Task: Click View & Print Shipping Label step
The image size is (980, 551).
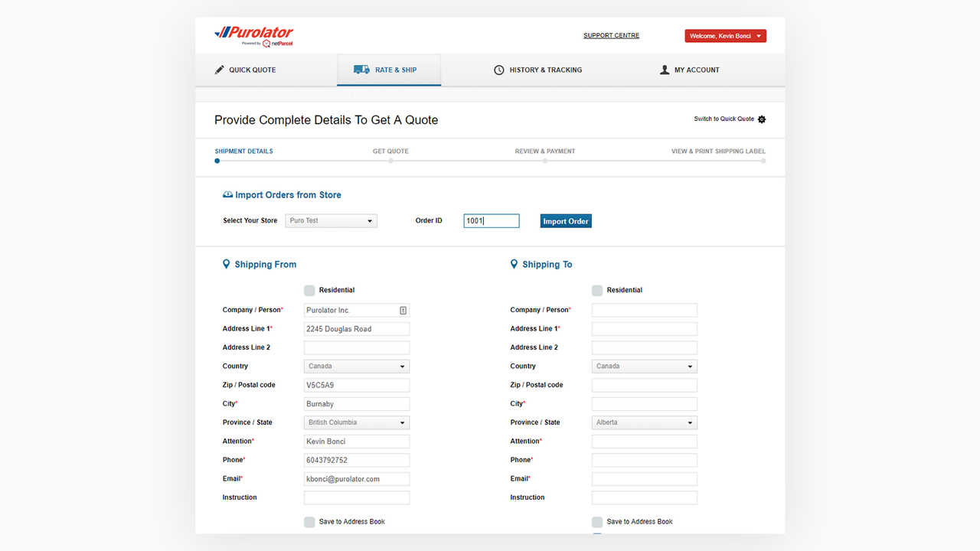Action: tap(718, 151)
